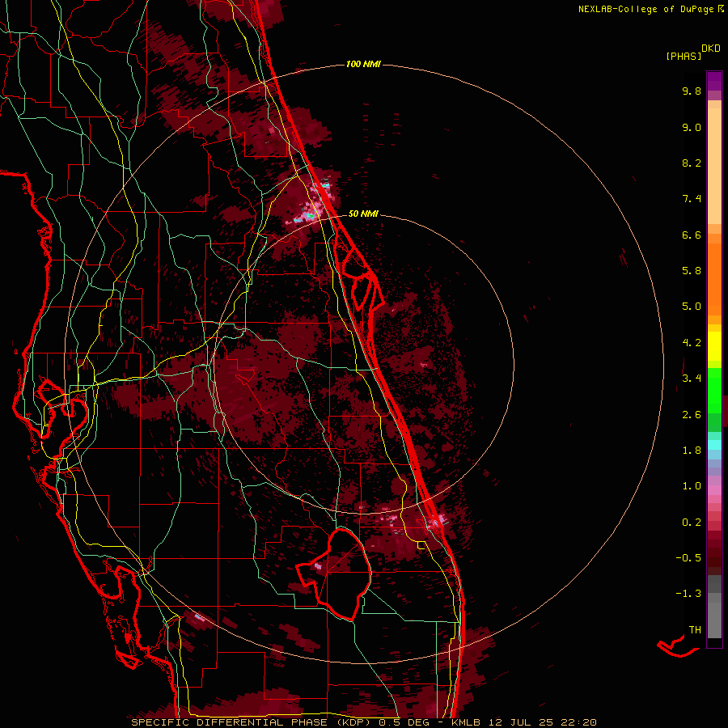The height and width of the screenshot is (728, 728).
Task: Click the purple top segment of the color bar
Action: pos(714,81)
